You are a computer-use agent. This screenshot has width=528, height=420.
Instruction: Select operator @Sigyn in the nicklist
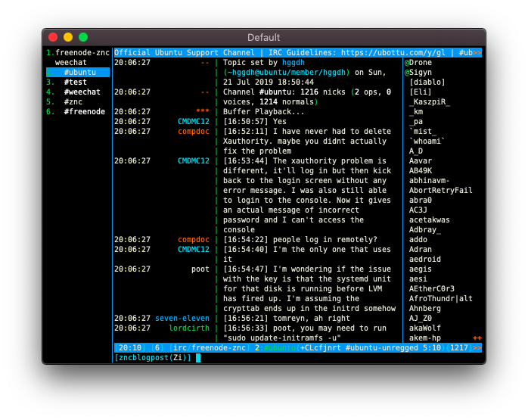(418, 72)
